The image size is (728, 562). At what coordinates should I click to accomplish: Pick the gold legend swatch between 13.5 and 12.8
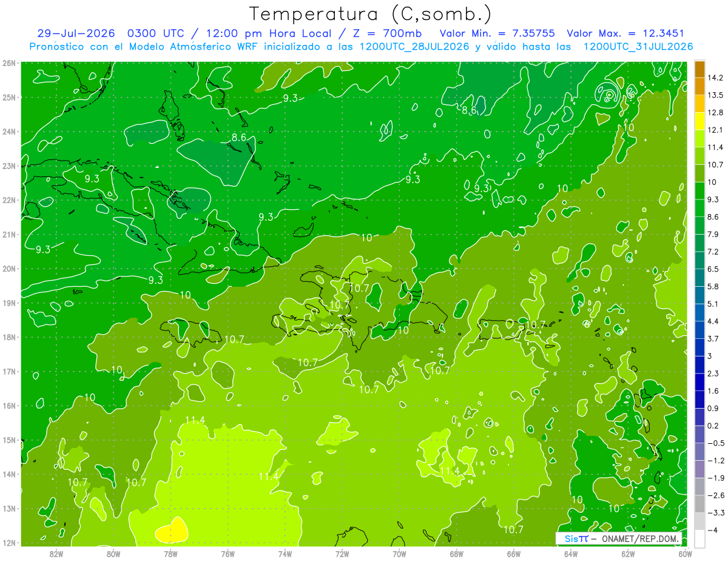[699, 104]
